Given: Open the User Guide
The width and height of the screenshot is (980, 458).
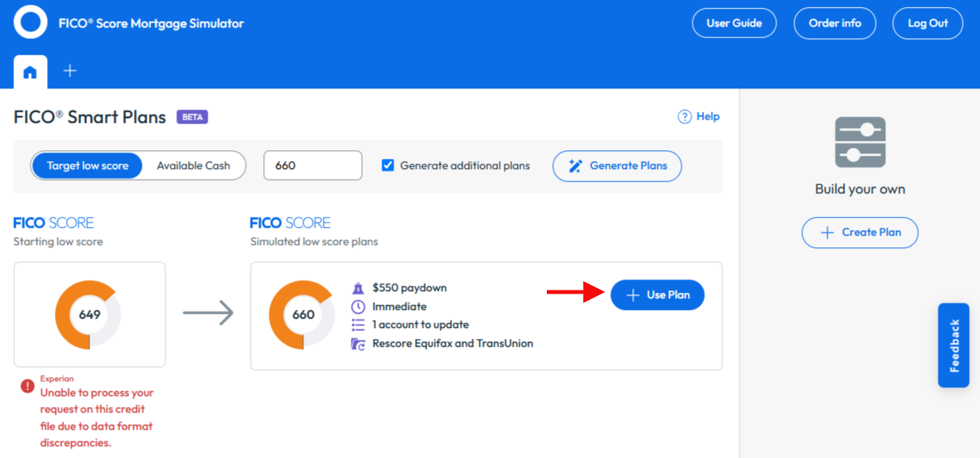Looking at the screenshot, I should 734,23.
